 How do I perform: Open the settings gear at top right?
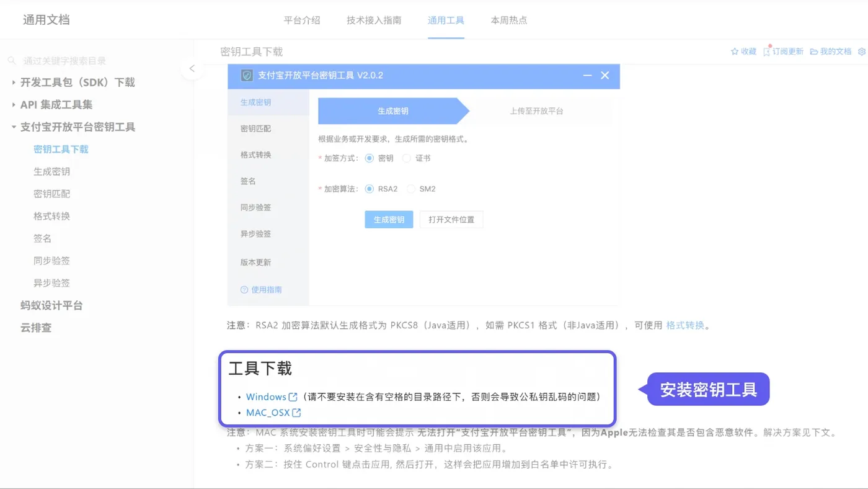862,52
